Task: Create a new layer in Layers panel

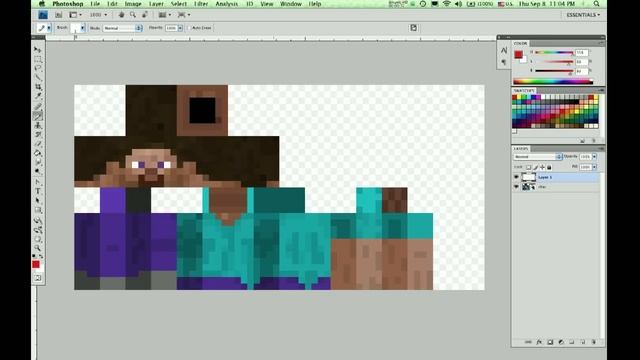Action: click(x=582, y=342)
